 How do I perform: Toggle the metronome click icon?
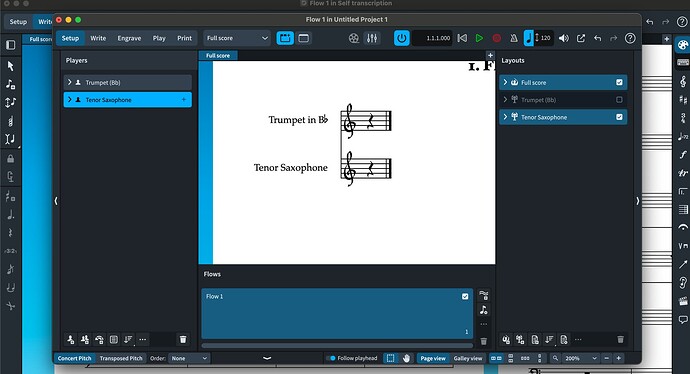[514, 38]
